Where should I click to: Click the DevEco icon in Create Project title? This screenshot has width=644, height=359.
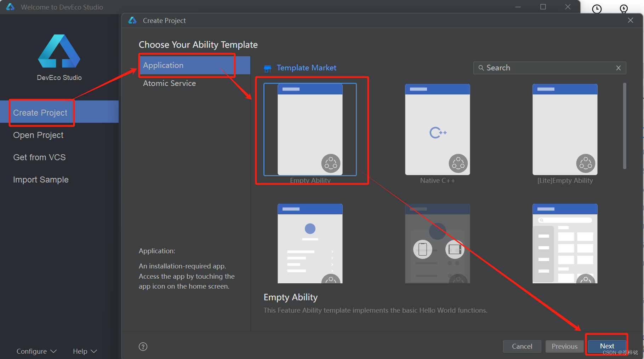(132, 21)
